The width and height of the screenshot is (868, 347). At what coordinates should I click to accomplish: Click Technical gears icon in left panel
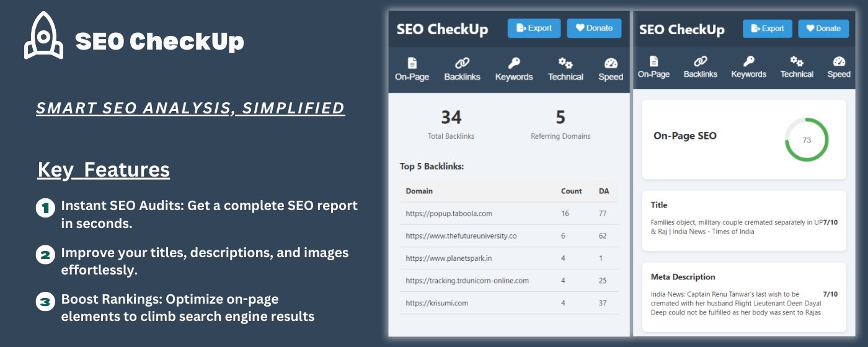coord(565,63)
